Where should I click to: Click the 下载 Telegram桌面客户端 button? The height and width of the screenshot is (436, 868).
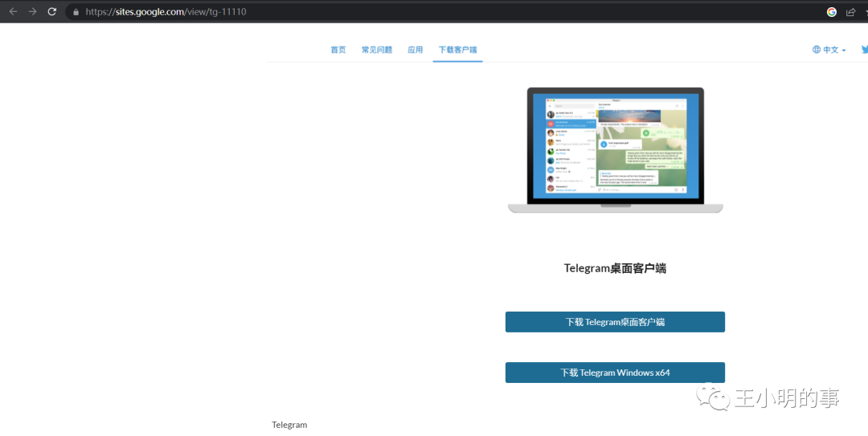click(615, 322)
